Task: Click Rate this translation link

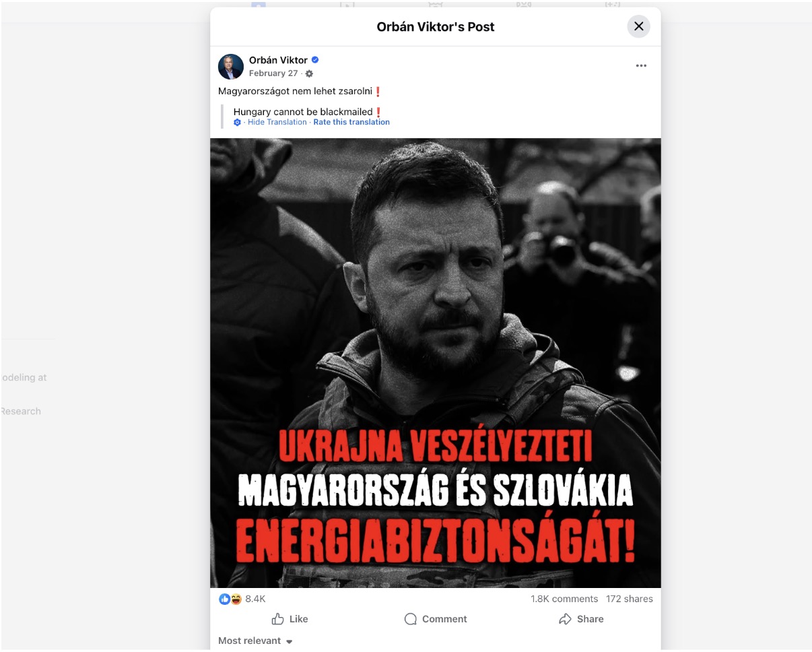Action: coord(351,122)
